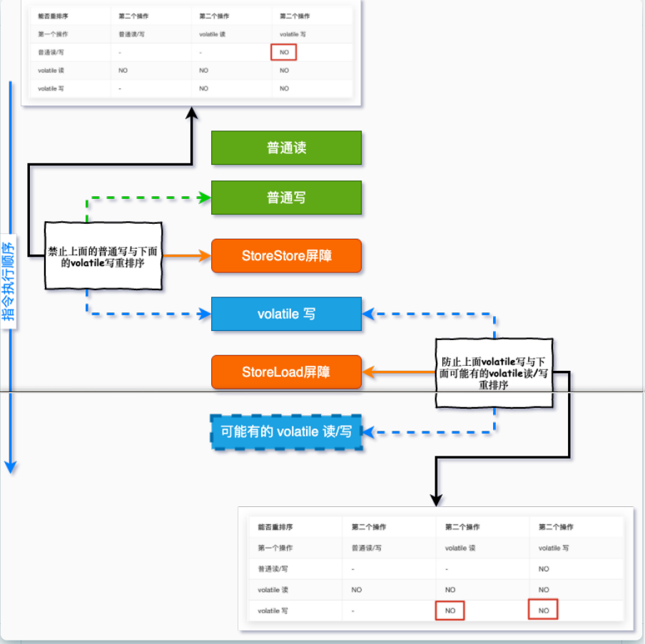Select the dashed 可能有的 volatile 读/写 box
Image resolution: width=645 pixels, height=644 pixels.
pyautogui.click(x=286, y=431)
